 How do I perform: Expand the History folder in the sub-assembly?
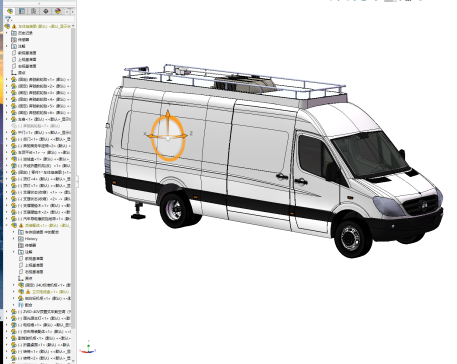pos(14,239)
